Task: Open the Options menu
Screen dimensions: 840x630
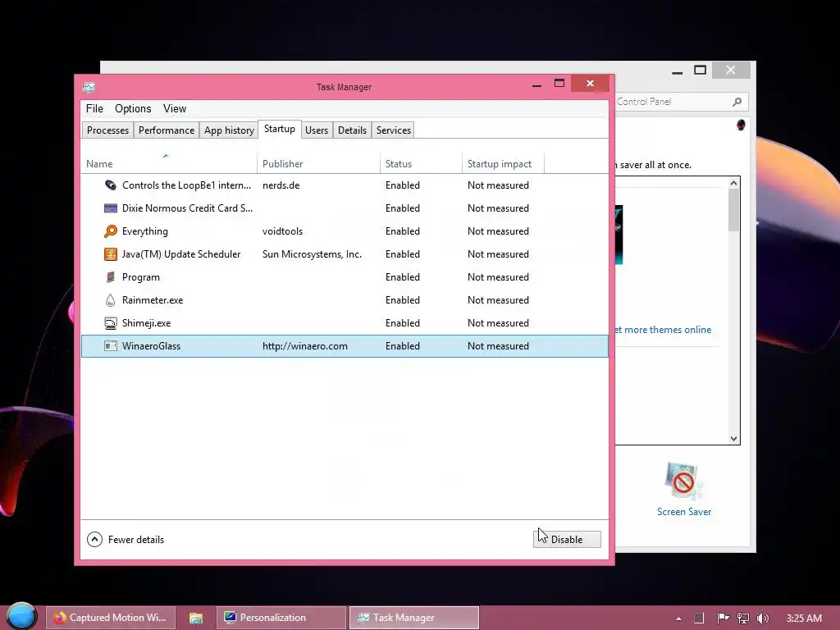Action: tap(133, 109)
